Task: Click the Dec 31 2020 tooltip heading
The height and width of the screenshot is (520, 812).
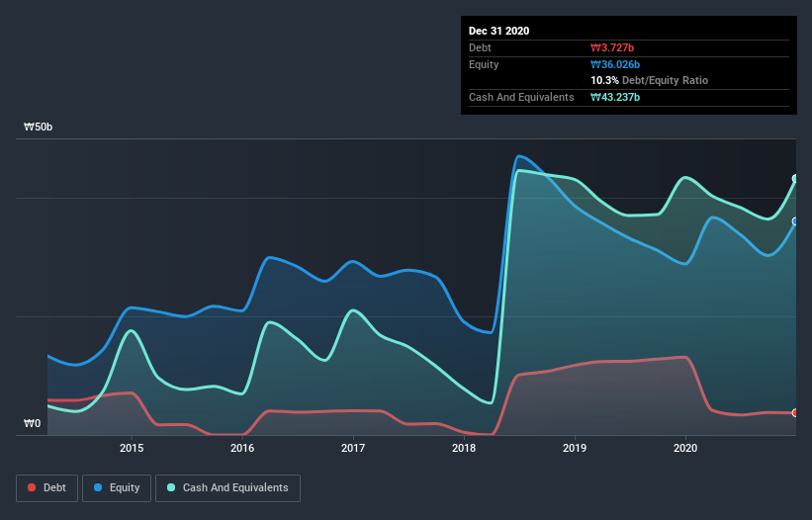Action: pyautogui.click(x=498, y=31)
